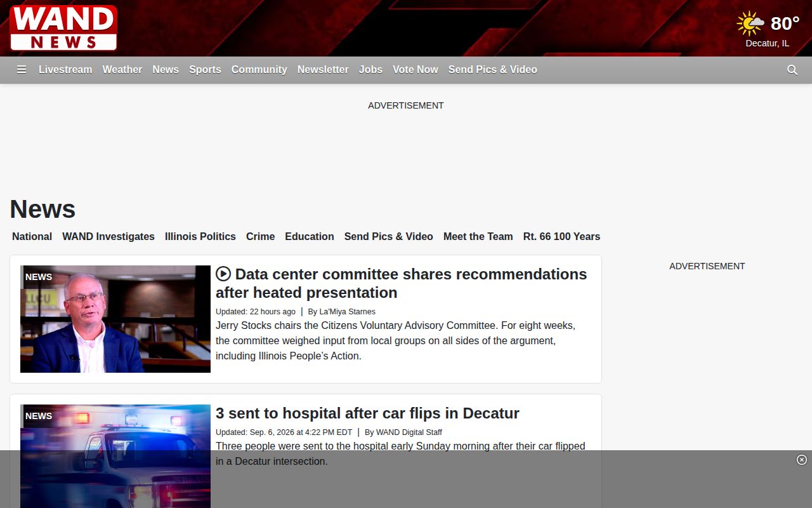
Task: Open the Community menu item
Action: click(259, 69)
